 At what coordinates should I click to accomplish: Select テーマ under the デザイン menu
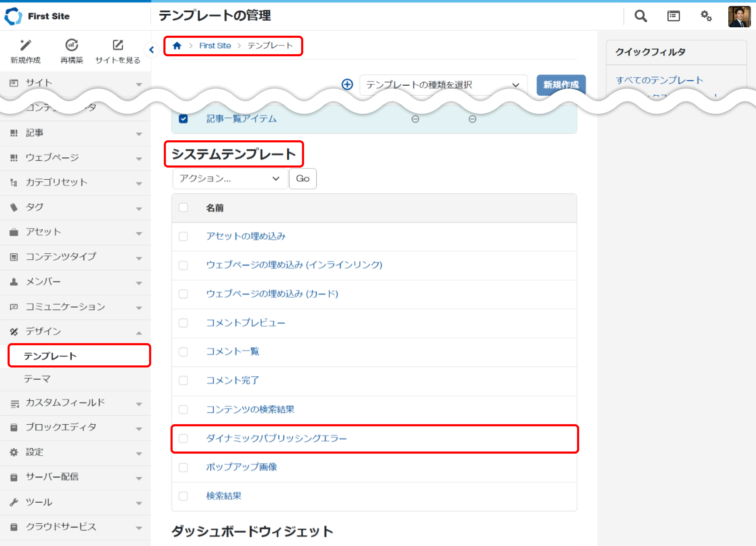pos(37,379)
